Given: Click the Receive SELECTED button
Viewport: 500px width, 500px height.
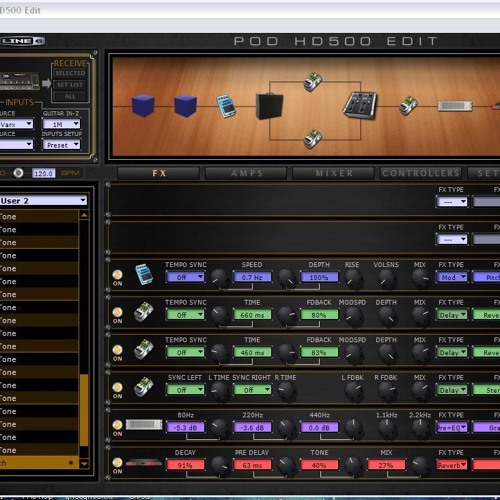Looking at the screenshot, I should (x=70, y=73).
